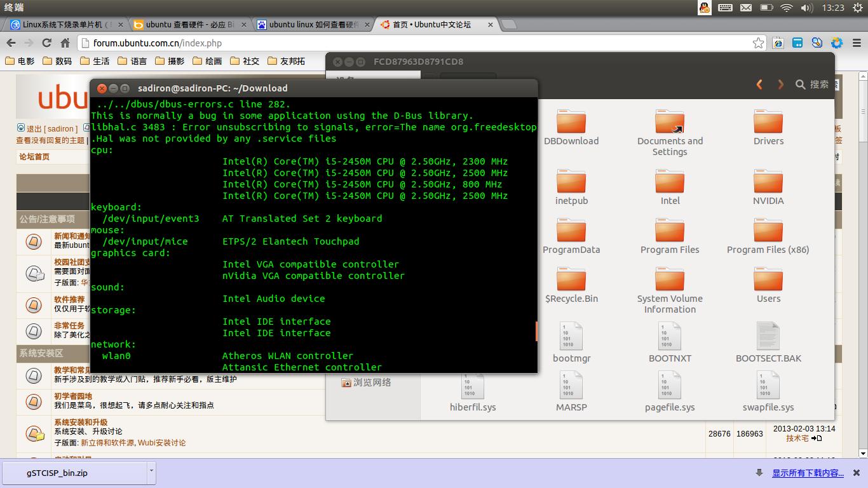The image size is (868, 488).
Task: Open the Drivers folder
Action: click(x=768, y=128)
